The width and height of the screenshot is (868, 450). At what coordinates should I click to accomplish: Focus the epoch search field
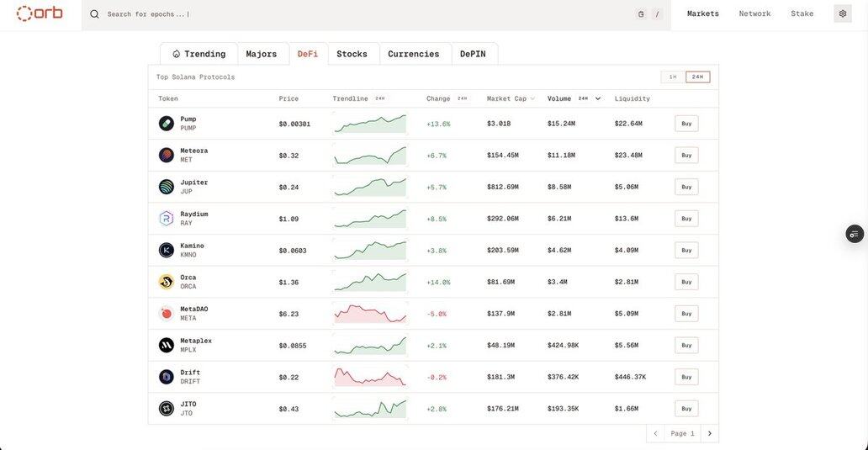click(336, 14)
